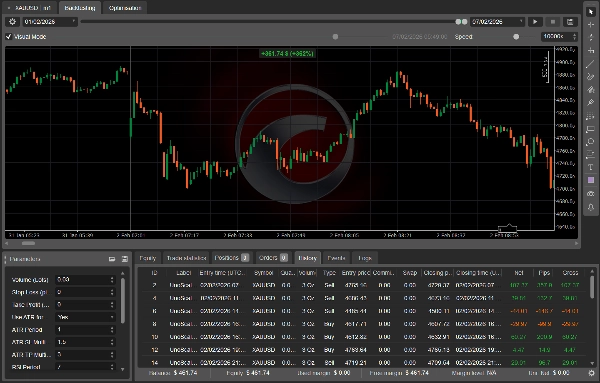Image resolution: width=600 pixels, height=383 pixels.
Task: Open backtesting settings gear icon
Action: (x=12, y=22)
